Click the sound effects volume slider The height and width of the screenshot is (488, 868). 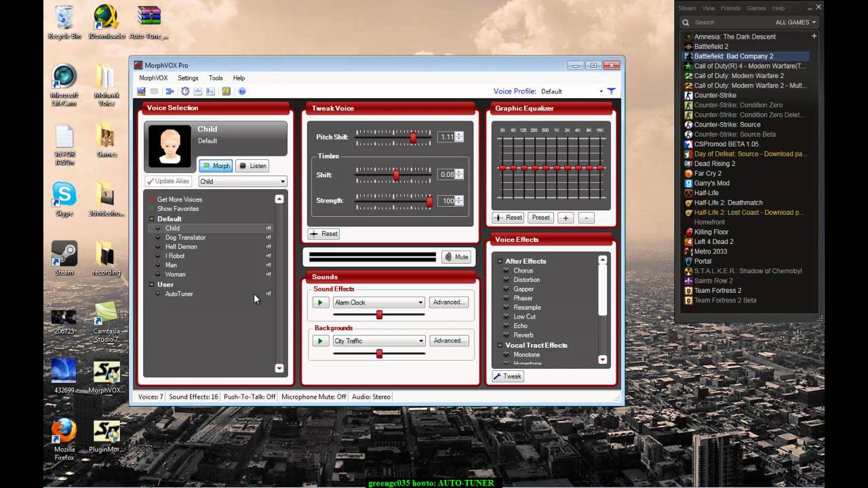pyautogui.click(x=379, y=314)
